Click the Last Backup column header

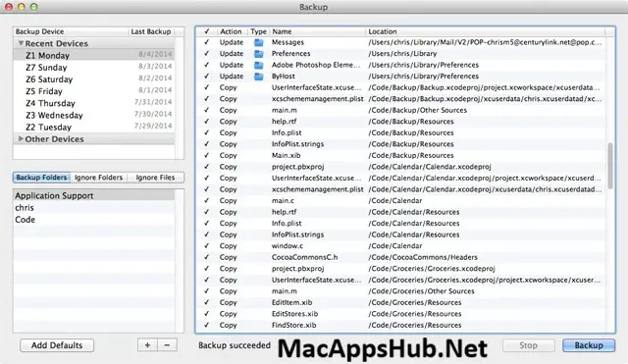pos(151,31)
